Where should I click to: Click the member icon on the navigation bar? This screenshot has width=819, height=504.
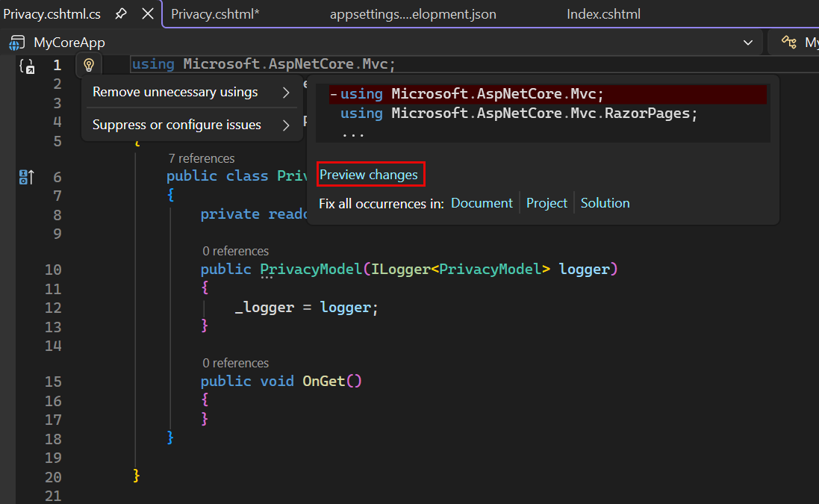[788, 43]
